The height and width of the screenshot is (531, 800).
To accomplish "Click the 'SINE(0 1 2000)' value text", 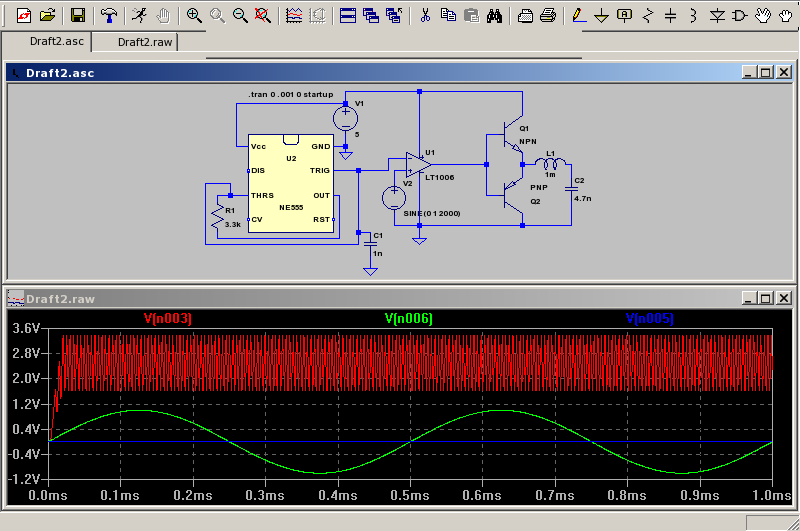I will pos(432,213).
